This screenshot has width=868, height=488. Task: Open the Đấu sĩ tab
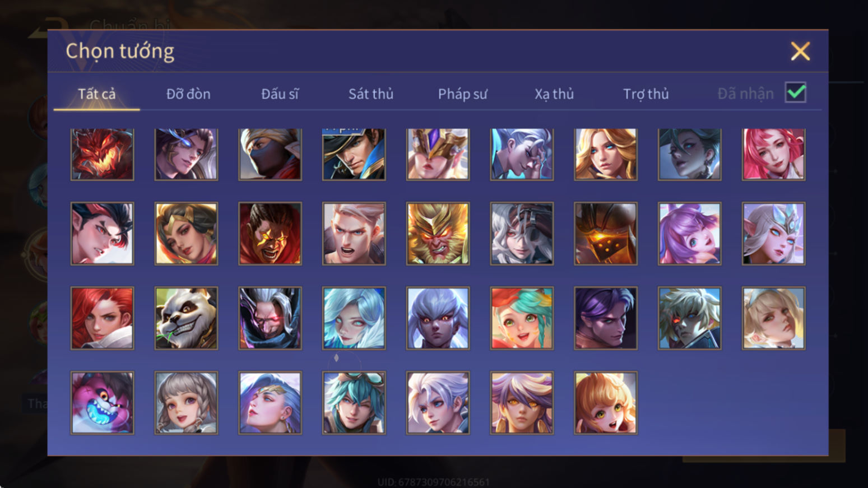click(x=280, y=94)
